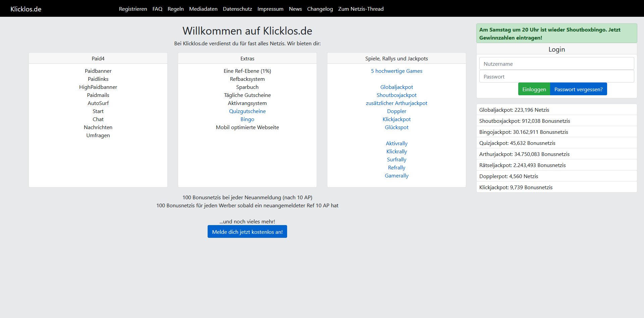644x318 pixels.
Task: Open the Klickjackpot link
Action: coord(396,119)
